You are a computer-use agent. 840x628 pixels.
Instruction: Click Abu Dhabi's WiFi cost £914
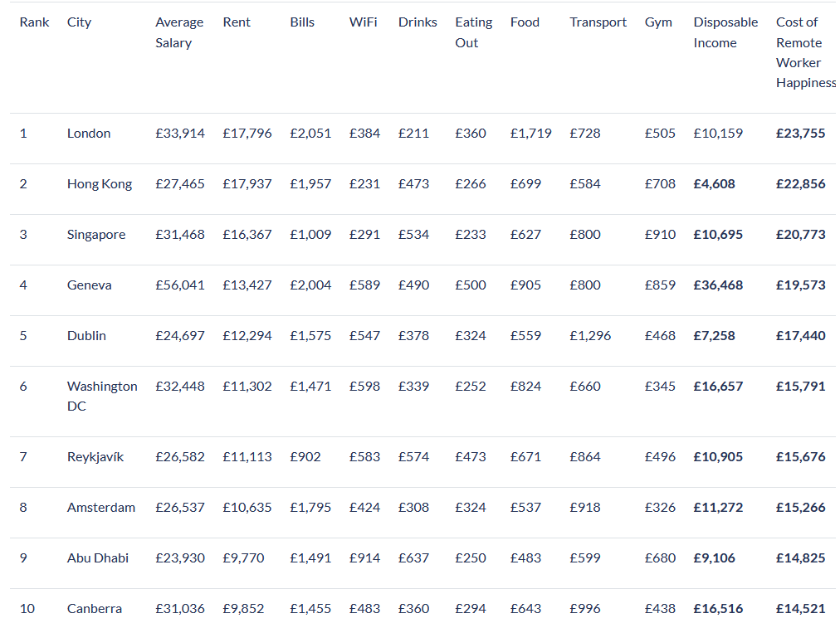coord(364,557)
